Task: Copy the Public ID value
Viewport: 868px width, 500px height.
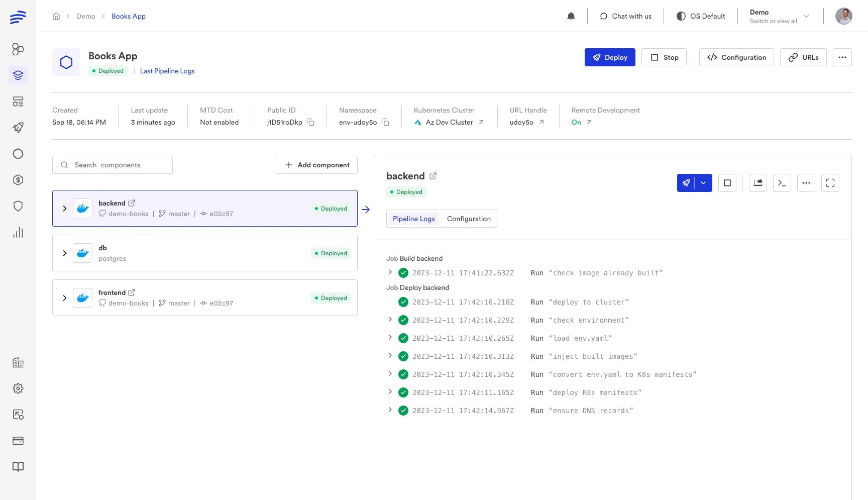Action: pyautogui.click(x=310, y=122)
